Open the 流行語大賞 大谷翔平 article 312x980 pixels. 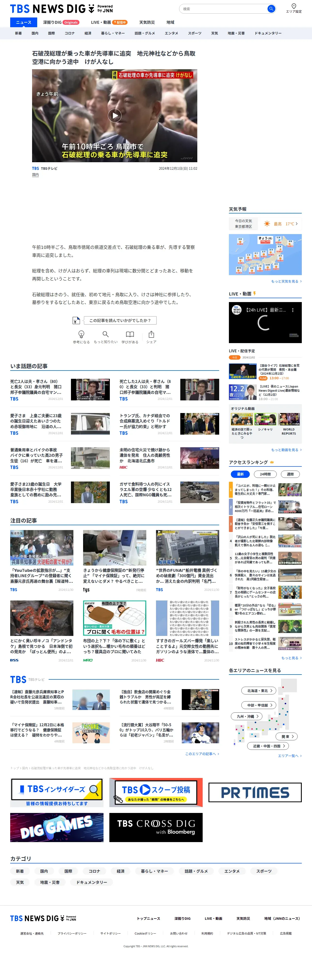click(x=169, y=733)
